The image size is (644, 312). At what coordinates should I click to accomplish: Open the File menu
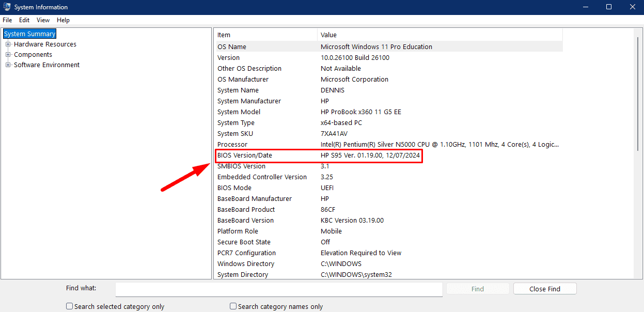click(7, 20)
